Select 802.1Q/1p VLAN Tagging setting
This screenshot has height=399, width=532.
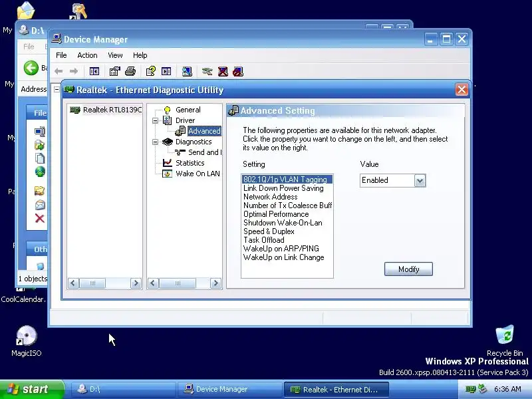[287, 180]
